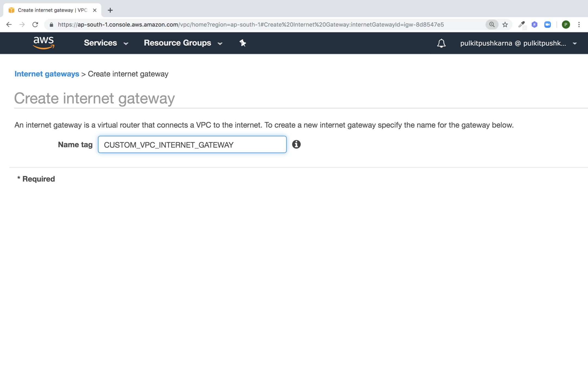This screenshot has height=368, width=588.
Task: Click the internet gateway description paragraph
Action: pyautogui.click(x=264, y=125)
